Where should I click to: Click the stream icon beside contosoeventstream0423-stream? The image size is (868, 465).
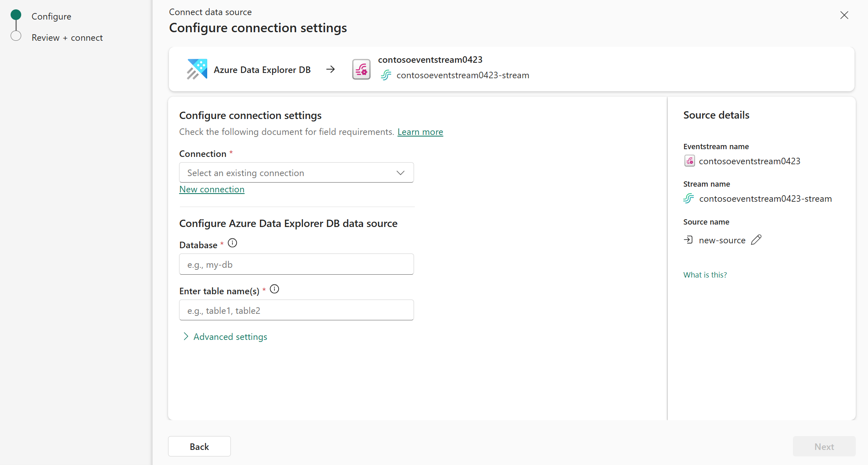[x=386, y=75]
